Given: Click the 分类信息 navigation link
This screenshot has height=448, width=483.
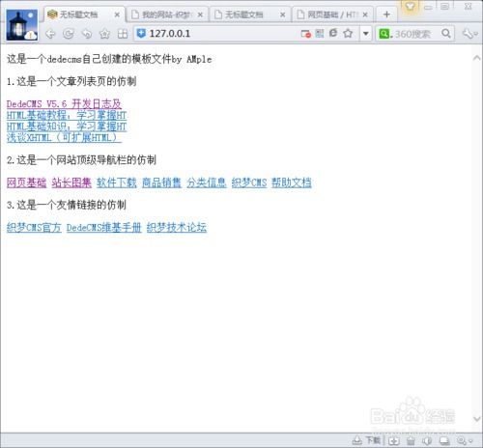Looking at the screenshot, I should click(207, 182).
